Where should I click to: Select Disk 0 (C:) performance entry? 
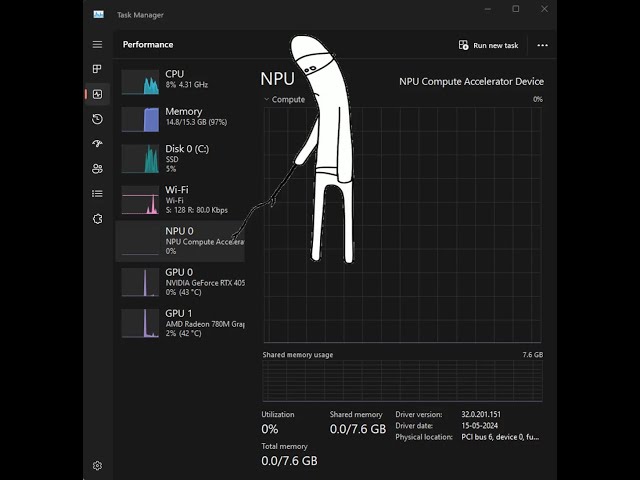tap(180, 158)
